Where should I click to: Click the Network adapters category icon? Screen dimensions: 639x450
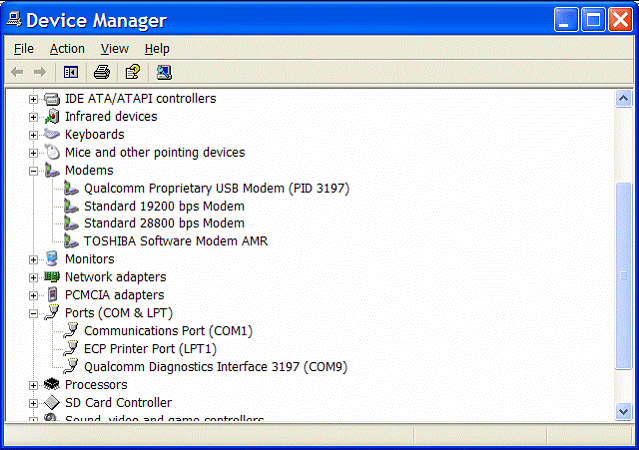(x=52, y=277)
